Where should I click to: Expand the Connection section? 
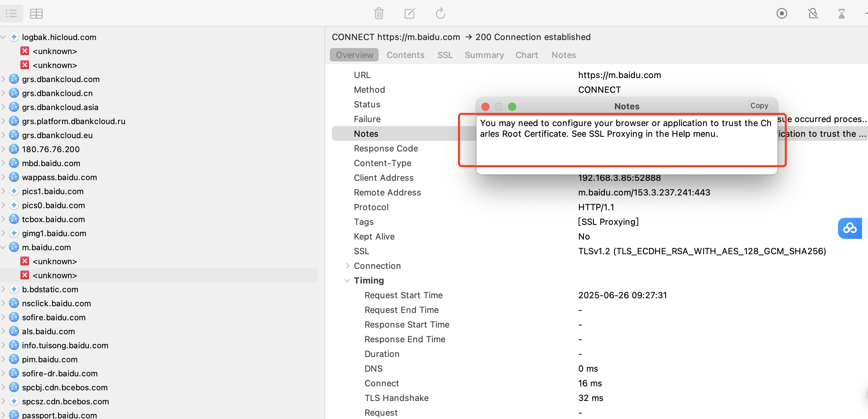click(x=348, y=266)
